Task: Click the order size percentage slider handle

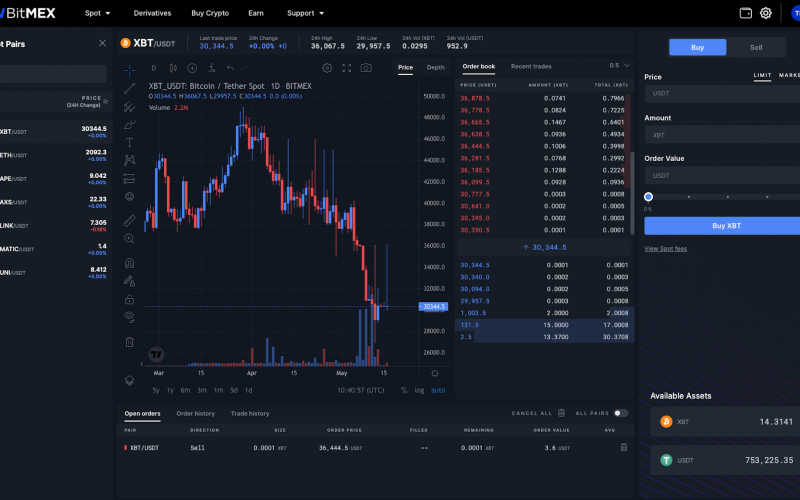Action: coord(648,197)
